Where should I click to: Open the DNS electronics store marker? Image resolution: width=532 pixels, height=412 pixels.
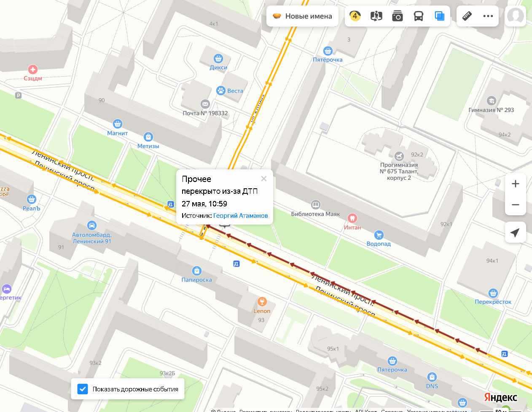432,377
